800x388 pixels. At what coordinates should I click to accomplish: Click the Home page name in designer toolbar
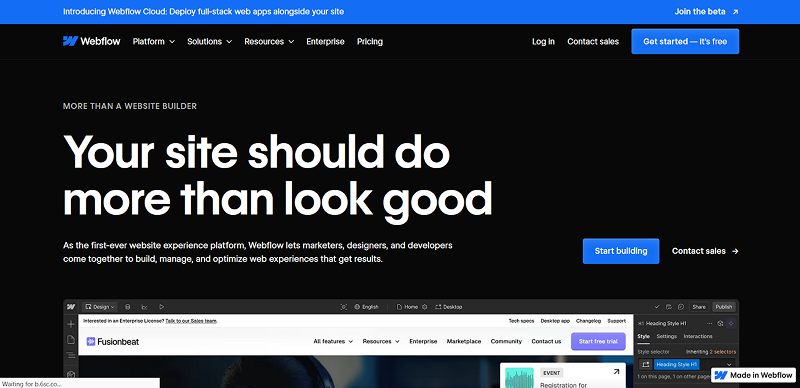point(411,307)
